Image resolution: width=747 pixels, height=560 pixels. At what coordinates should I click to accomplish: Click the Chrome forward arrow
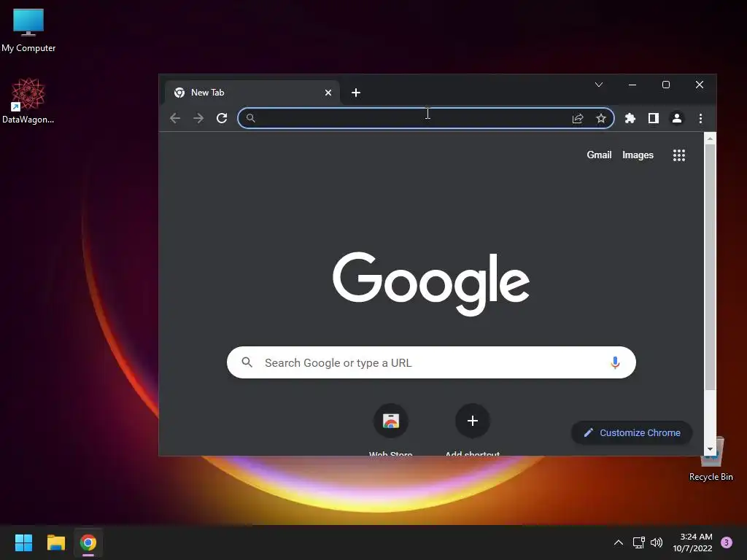(198, 118)
